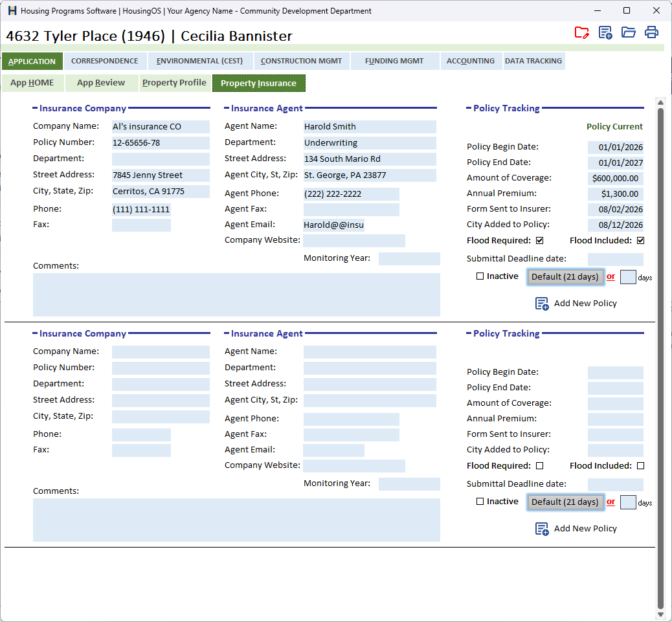
Task: Click Policy Begin Date 01/01/2026
Action: point(616,148)
